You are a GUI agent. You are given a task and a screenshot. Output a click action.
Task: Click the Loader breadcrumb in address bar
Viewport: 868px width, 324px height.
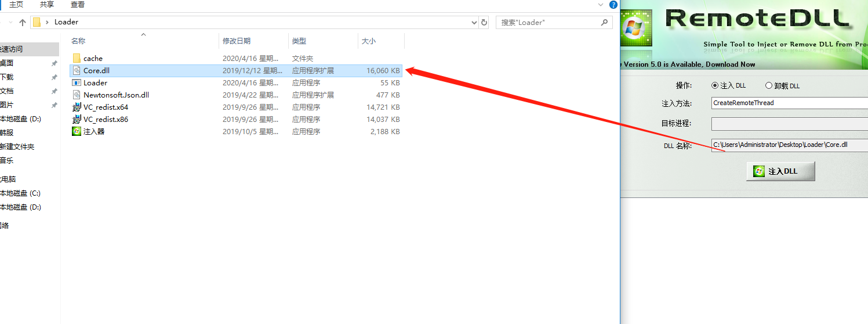coord(66,22)
